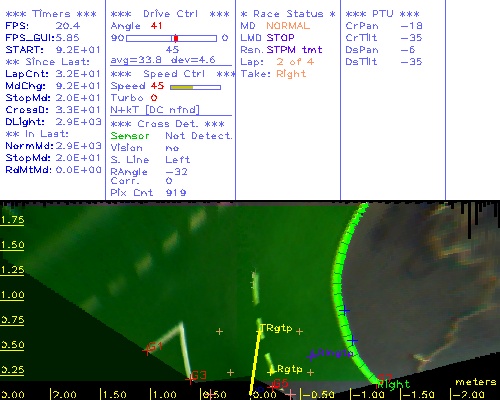The height and width of the screenshot is (400, 500).
Task: Click the red G1 marker cross
Action: click(147, 351)
